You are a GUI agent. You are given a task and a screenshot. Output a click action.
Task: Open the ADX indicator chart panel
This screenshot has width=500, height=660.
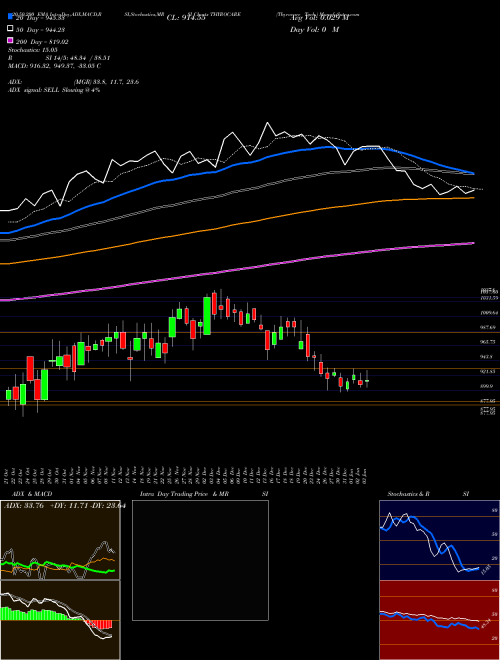pyautogui.click(x=60, y=540)
